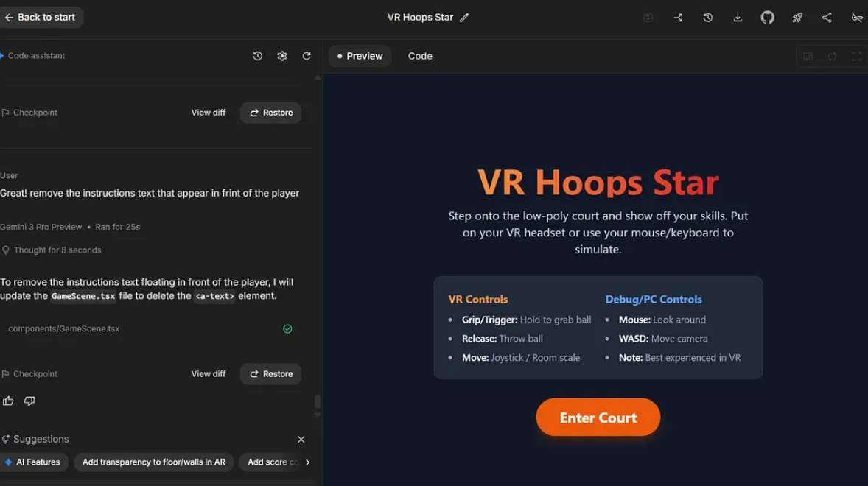The width and height of the screenshot is (868, 486).
Task: Click the chat panel scrollbar thumb
Action: [318, 401]
